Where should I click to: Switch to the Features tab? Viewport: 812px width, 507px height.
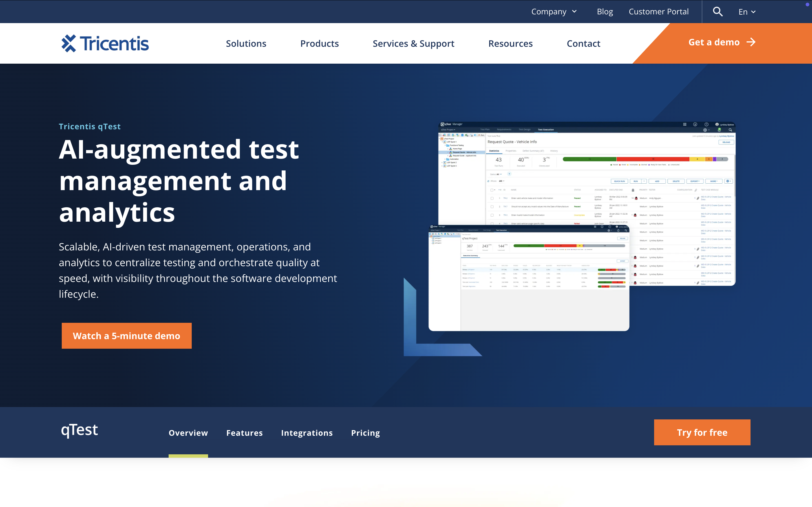(x=244, y=433)
